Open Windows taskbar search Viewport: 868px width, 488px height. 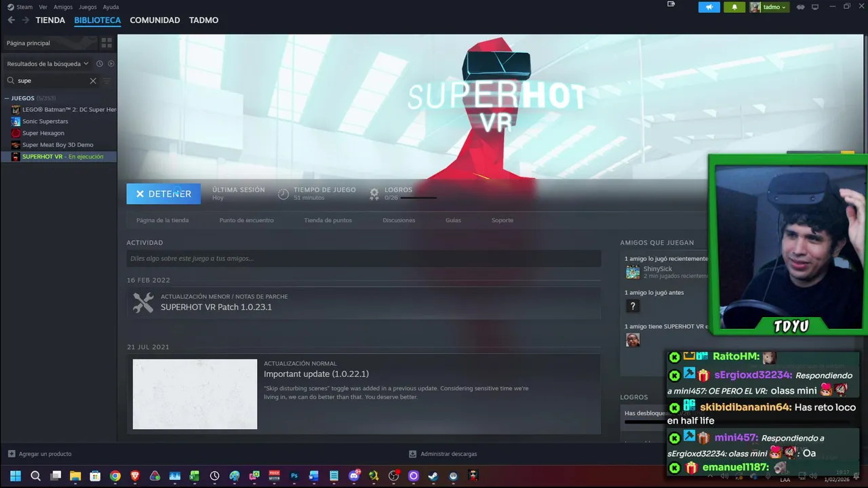[x=35, y=476]
